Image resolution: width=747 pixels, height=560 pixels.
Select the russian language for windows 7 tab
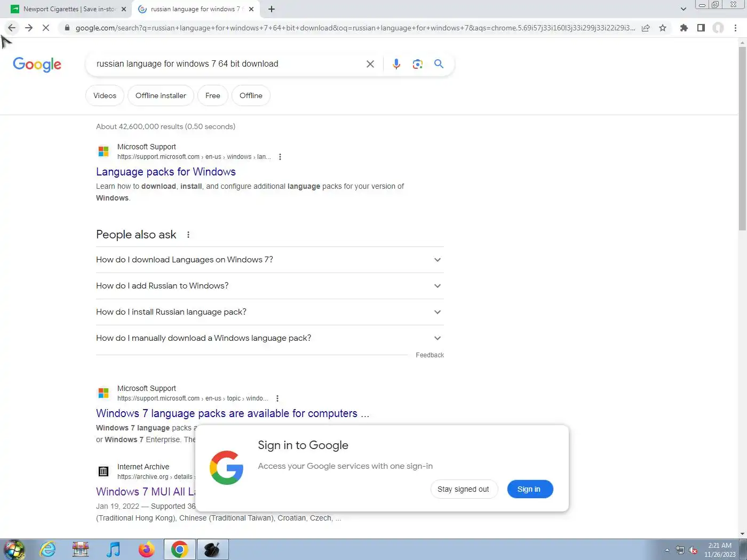click(195, 9)
